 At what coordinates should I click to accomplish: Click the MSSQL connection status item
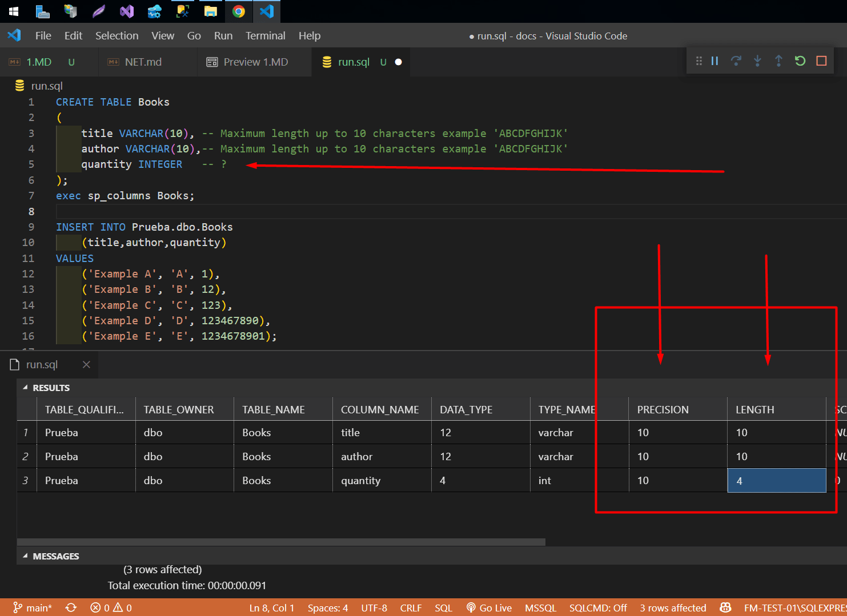540,607
